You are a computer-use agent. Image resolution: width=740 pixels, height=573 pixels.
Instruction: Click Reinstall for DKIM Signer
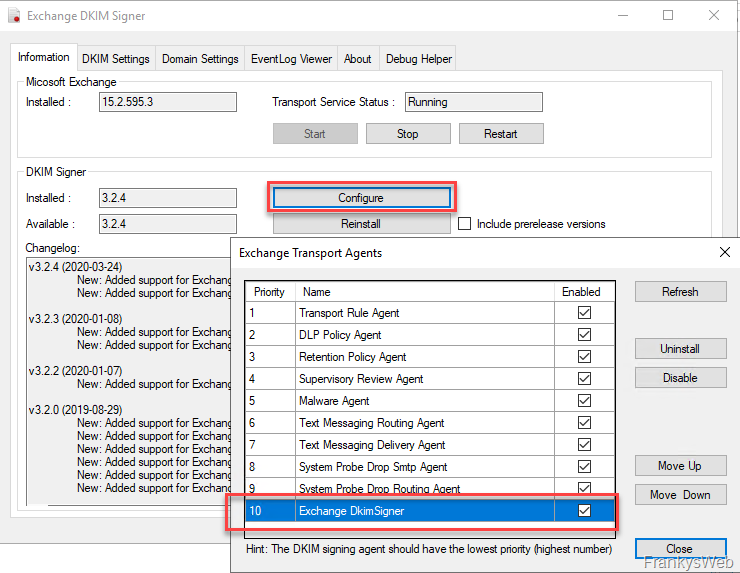pyautogui.click(x=361, y=224)
